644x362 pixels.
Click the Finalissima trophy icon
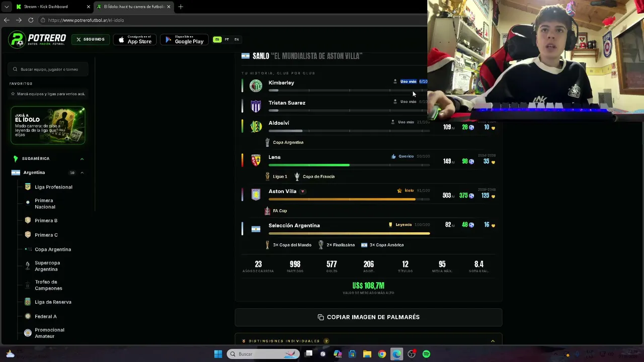point(320,245)
